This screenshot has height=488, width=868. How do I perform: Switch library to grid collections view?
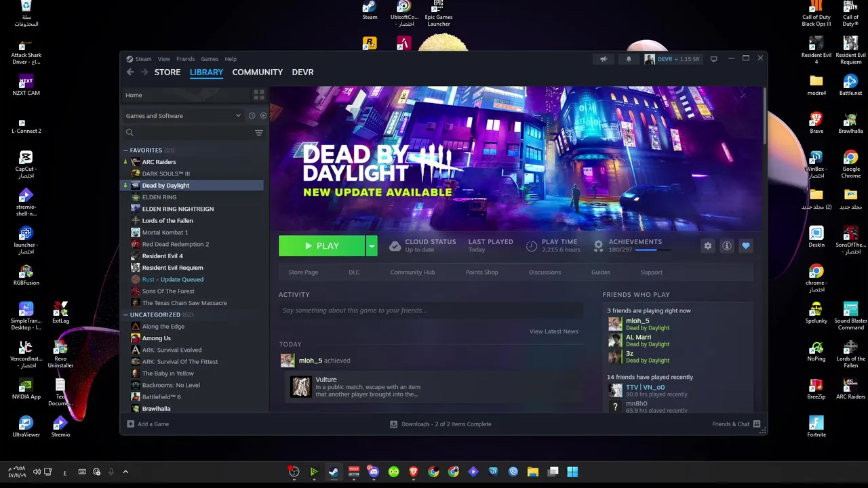pos(258,95)
